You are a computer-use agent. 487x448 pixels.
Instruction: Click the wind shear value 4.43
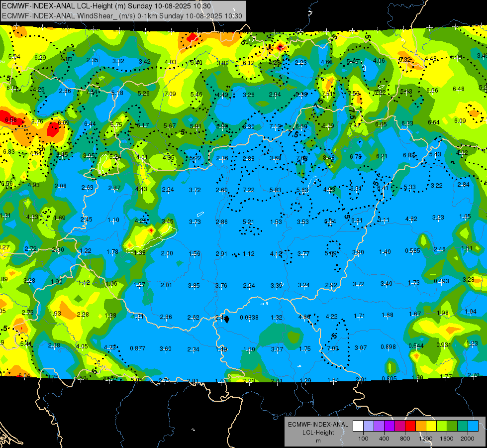click(x=141, y=189)
